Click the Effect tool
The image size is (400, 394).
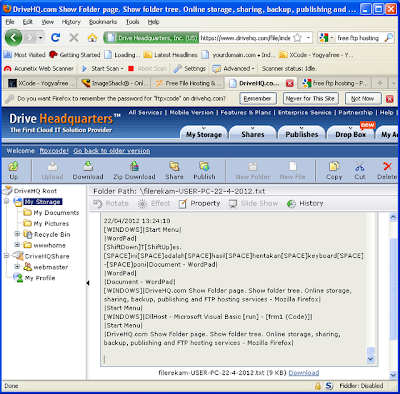154,203
